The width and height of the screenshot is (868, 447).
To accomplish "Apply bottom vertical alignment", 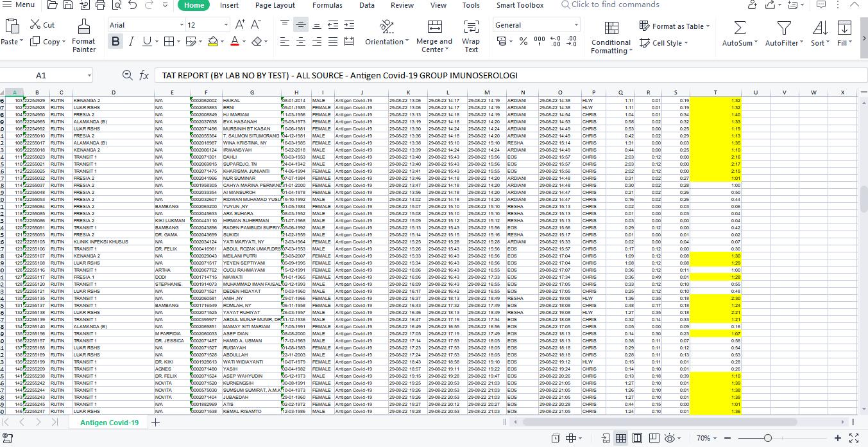I will coord(316,25).
